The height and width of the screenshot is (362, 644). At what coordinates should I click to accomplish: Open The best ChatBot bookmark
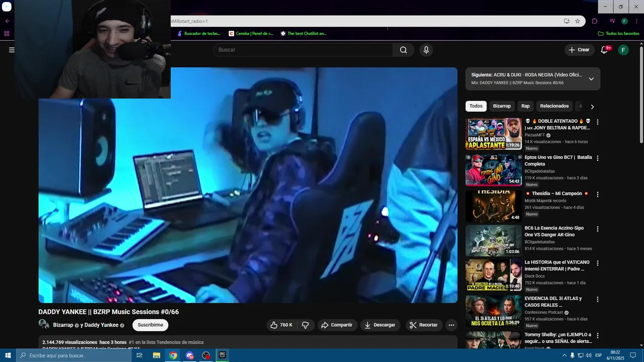[x=304, y=34]
